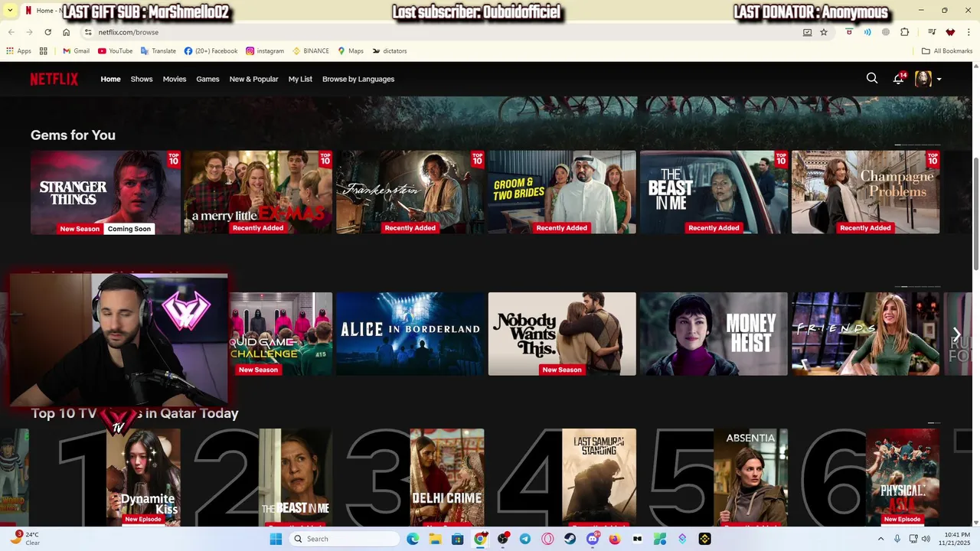The width and height of the screenshot is (980, 551).
Task: Open the BINANCE bookmark
Action: (311, 51)
